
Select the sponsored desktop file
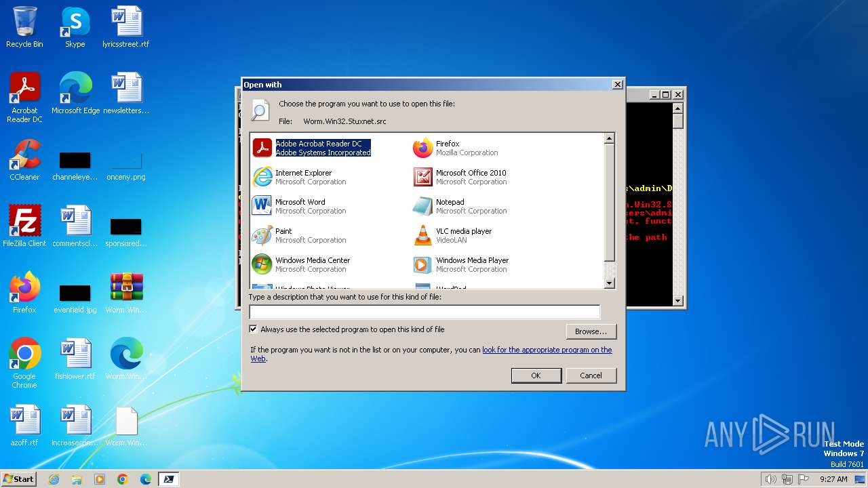coord(126,233)
